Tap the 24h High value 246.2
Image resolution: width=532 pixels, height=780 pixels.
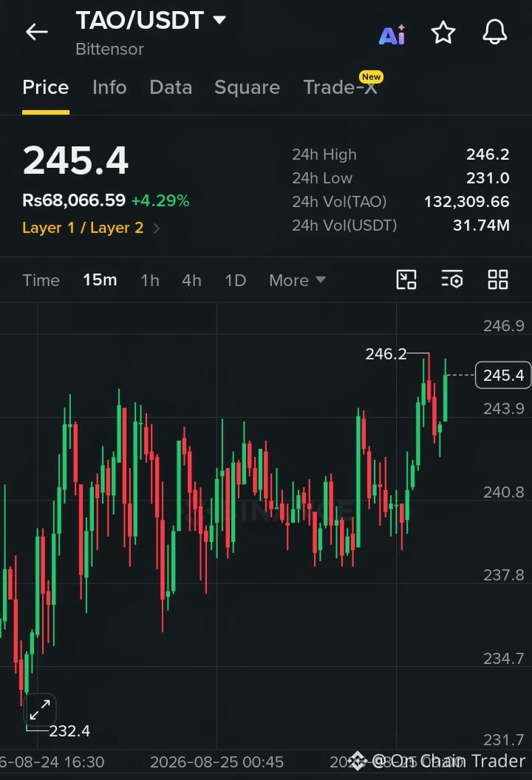point(488,155)
